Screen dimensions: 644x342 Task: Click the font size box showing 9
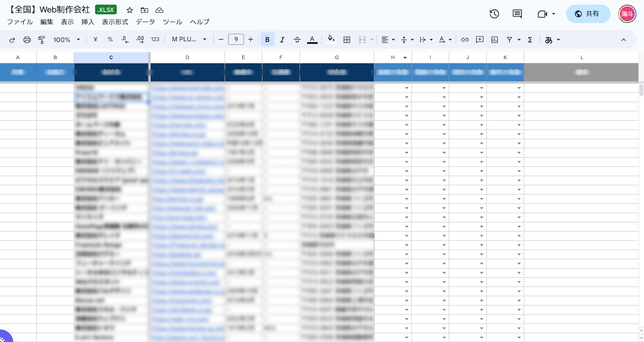coord(236,40)
